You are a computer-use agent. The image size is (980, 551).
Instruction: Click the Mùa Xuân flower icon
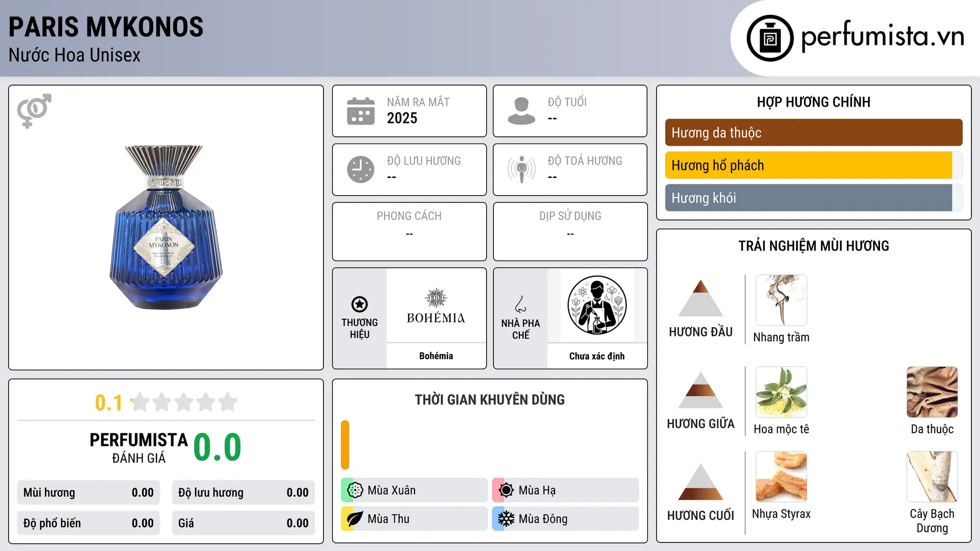pyautogui.click(x=355, y=490)
